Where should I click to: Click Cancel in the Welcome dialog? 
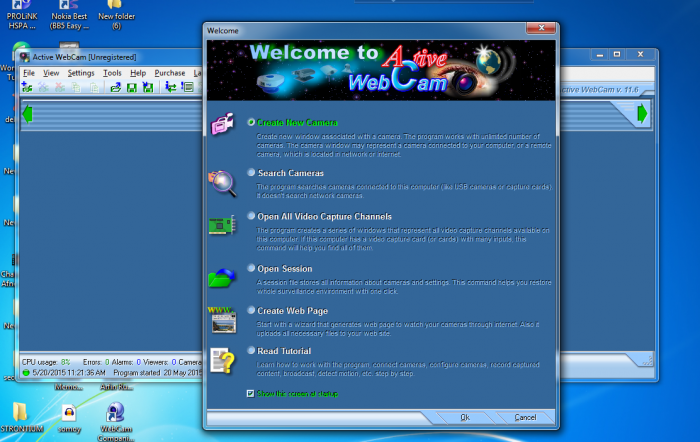point(525,417)
